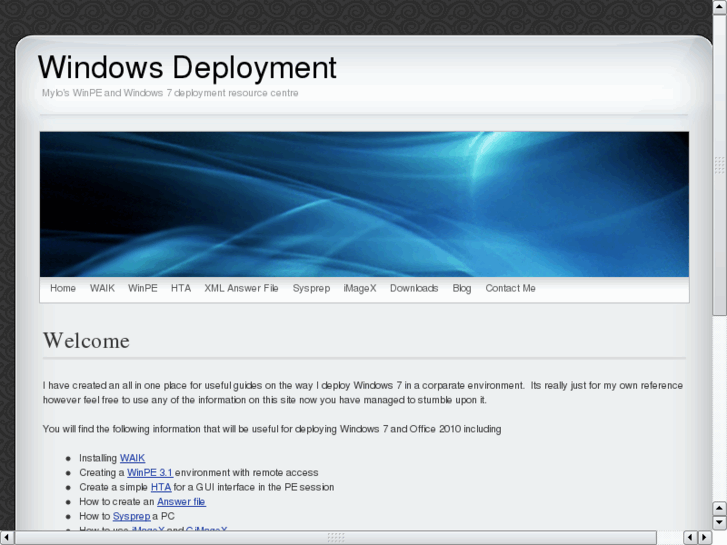Click the blue wave banner image
727x545 pixels.
[x=364, y=204]
